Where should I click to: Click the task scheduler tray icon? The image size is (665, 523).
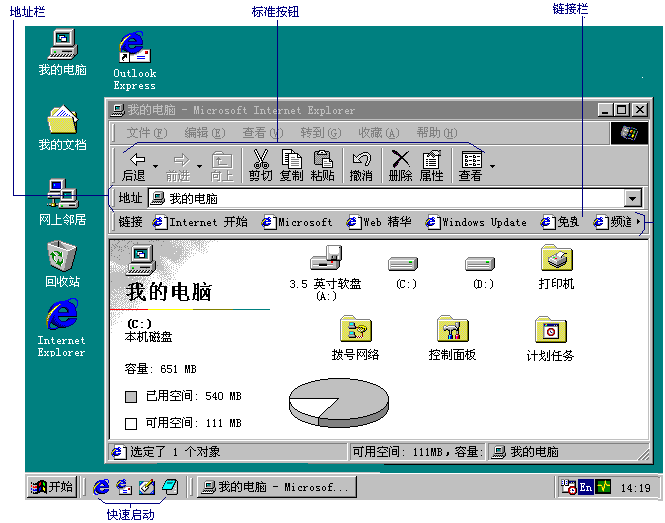(568, 487)
